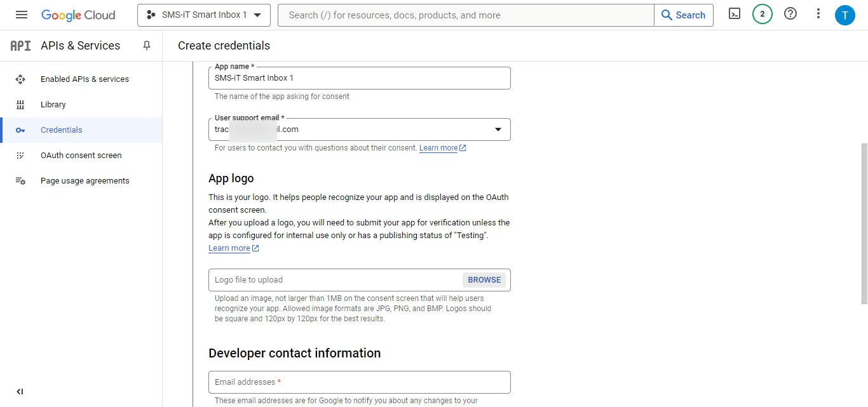Open Learn more link under App logo
The image size is (868, 407).
pyautogui.click(x=229, y=248)
